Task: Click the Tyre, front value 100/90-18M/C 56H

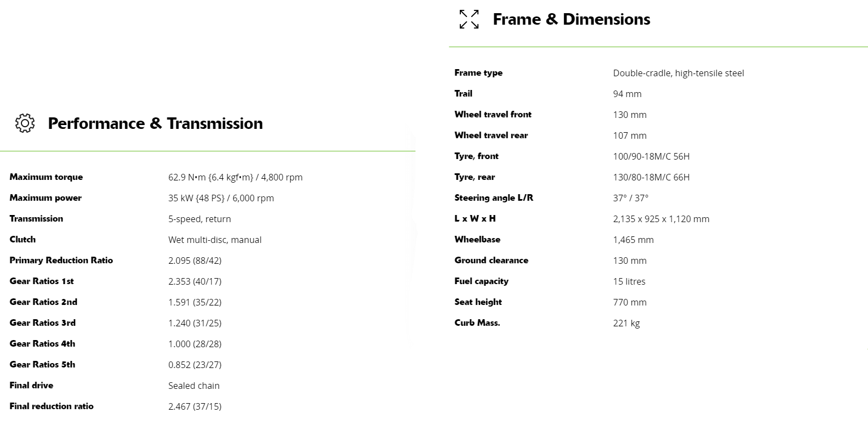Action: pyautogui.click(x=651, y=156)
